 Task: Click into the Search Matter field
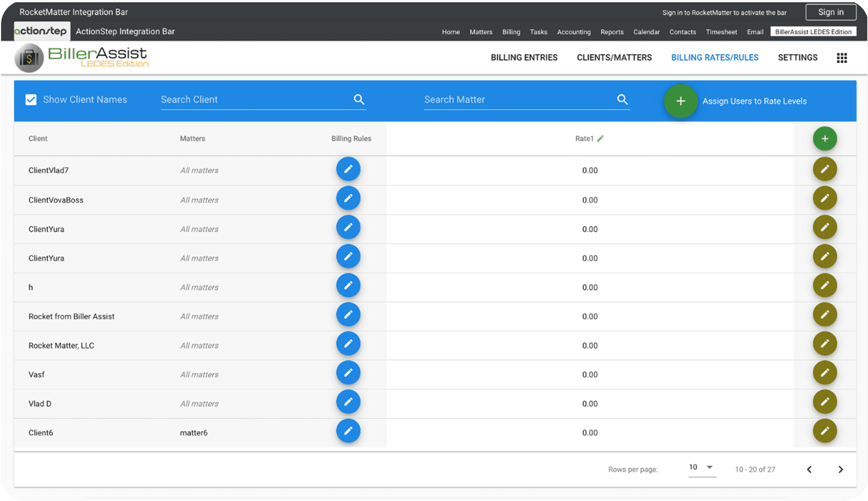[516, 100]
